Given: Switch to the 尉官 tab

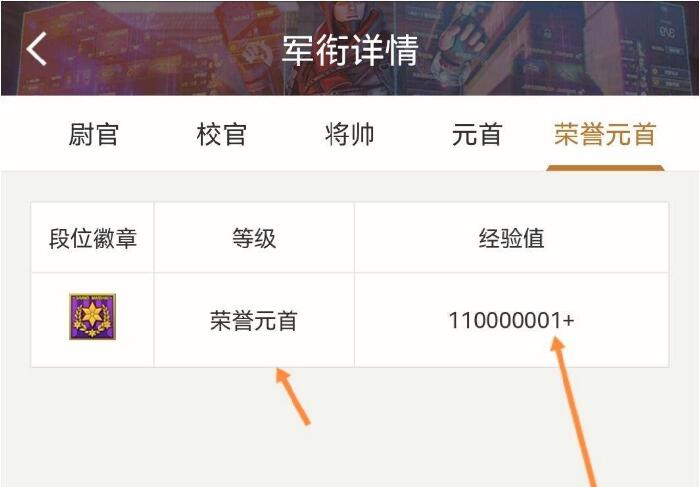Looking at the screenshot, I should pyautogui.click(x=93, y=134).
